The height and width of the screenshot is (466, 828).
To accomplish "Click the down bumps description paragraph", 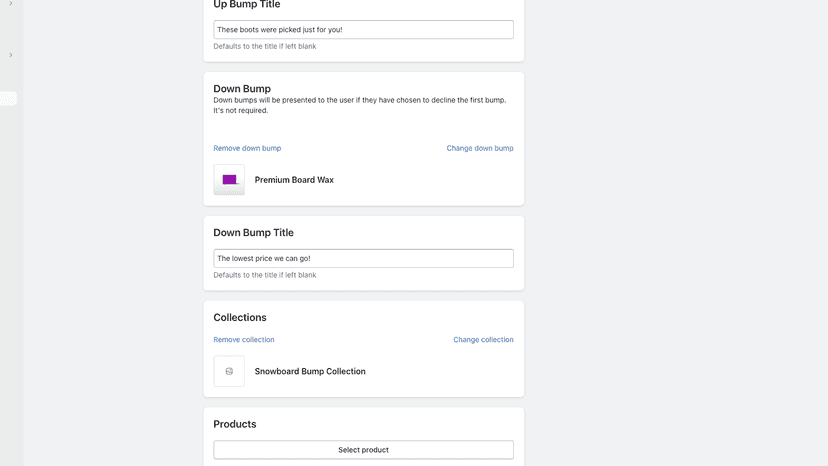I will [x=360, y=105].
